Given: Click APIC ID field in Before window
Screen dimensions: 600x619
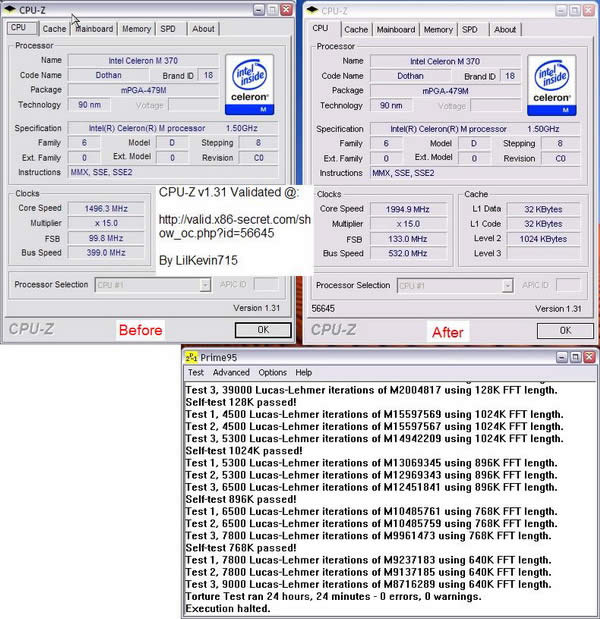Looking at the screenshot, I should pos(266,284).
